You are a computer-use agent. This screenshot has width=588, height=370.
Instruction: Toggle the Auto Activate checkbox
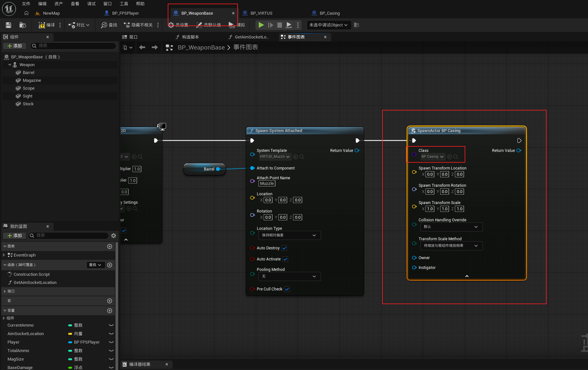click(286, 259)
